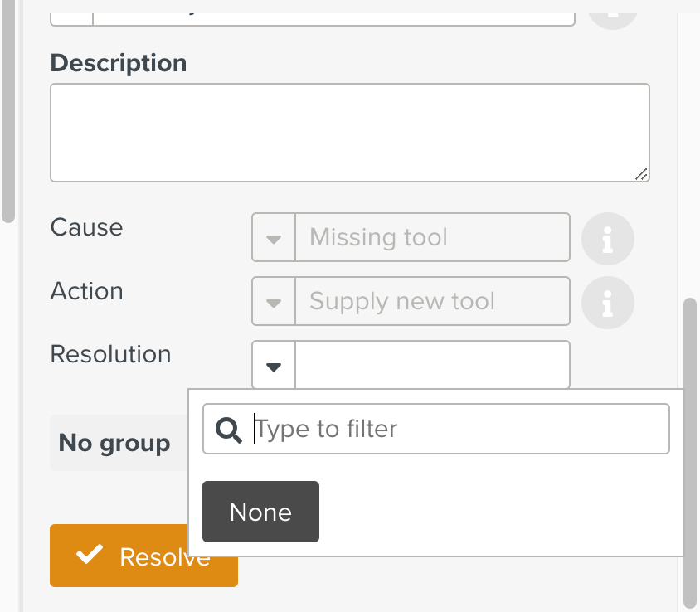The image size is (700, 612).
Task: Click the Action field showing Supply new tool
Action: tap(431, 301)
